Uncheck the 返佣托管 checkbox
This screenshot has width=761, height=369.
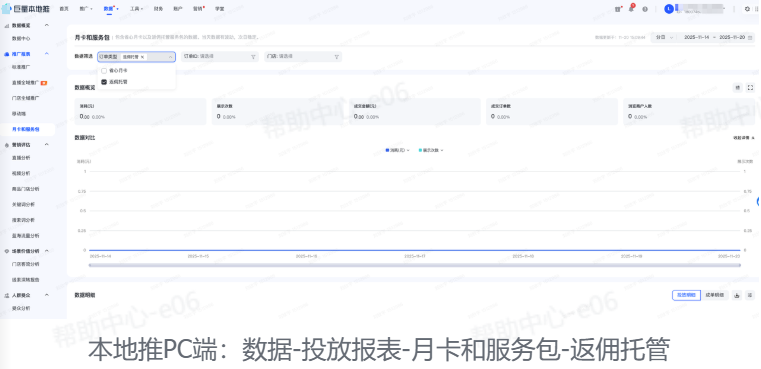click(x=104, y=82)
